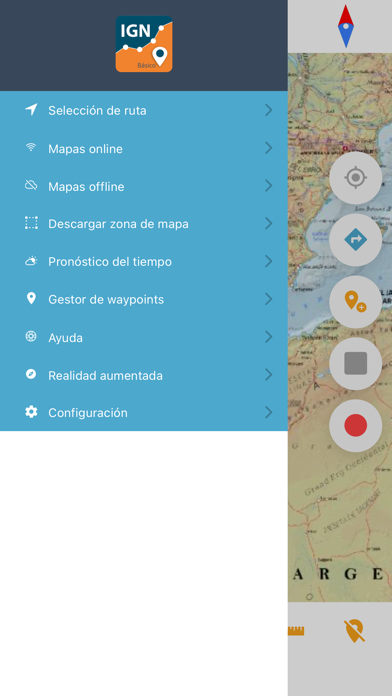Open Descargar zona de mapa
392x696 pixels.
(144, 224)
